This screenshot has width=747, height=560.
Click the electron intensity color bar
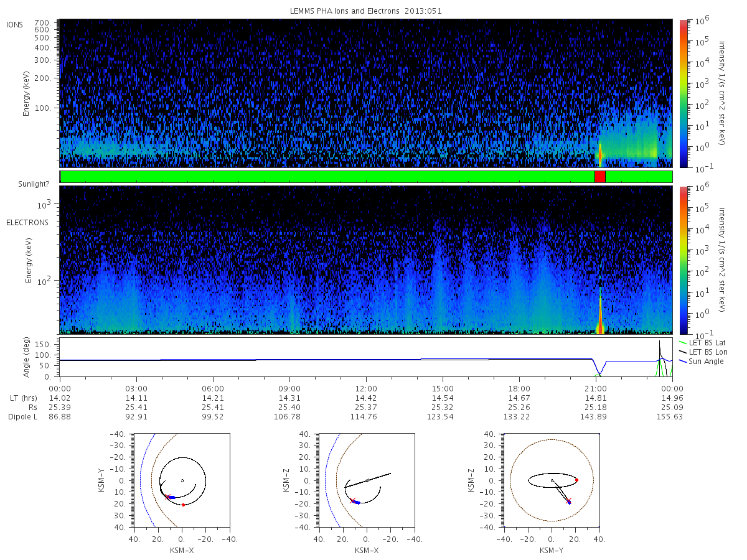pyautogui.click(x=683, y=259)
